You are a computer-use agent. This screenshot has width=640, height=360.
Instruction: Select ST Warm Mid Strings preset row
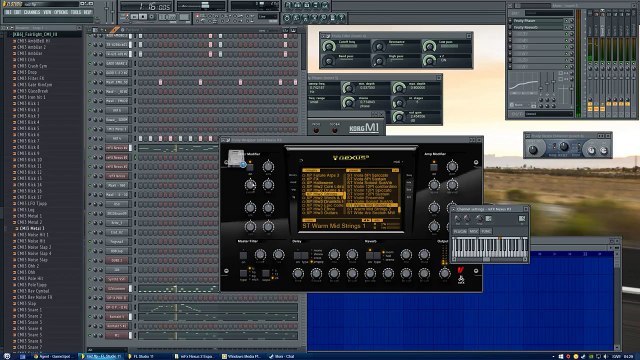coord(371,205)
